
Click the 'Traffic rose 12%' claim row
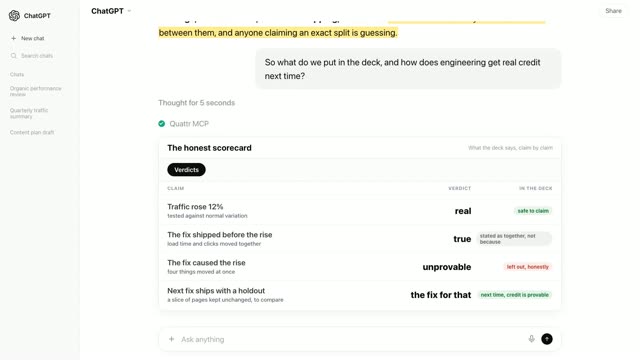point(360,211)
